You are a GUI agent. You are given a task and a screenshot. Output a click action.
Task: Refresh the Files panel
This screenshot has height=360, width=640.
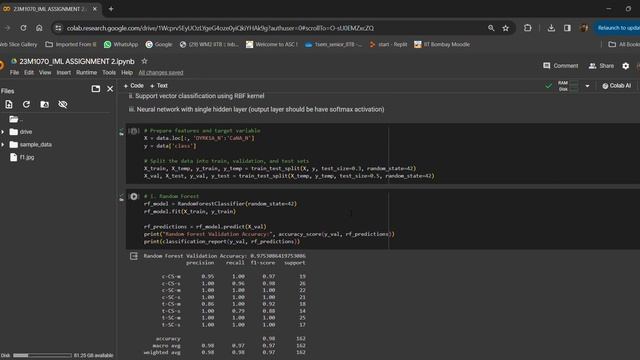click(27, 104)
